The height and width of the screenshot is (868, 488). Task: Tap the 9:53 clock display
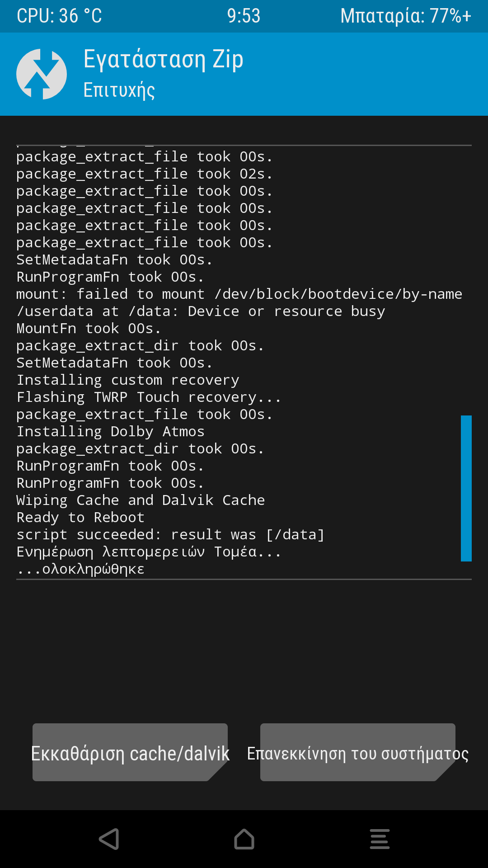pyautogui.click(x=244, y=16)
